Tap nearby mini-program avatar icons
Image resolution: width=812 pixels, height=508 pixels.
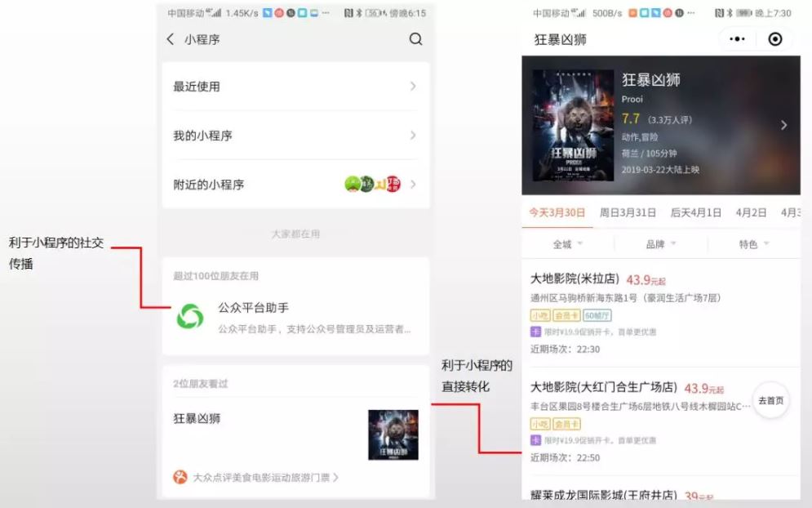372,184
